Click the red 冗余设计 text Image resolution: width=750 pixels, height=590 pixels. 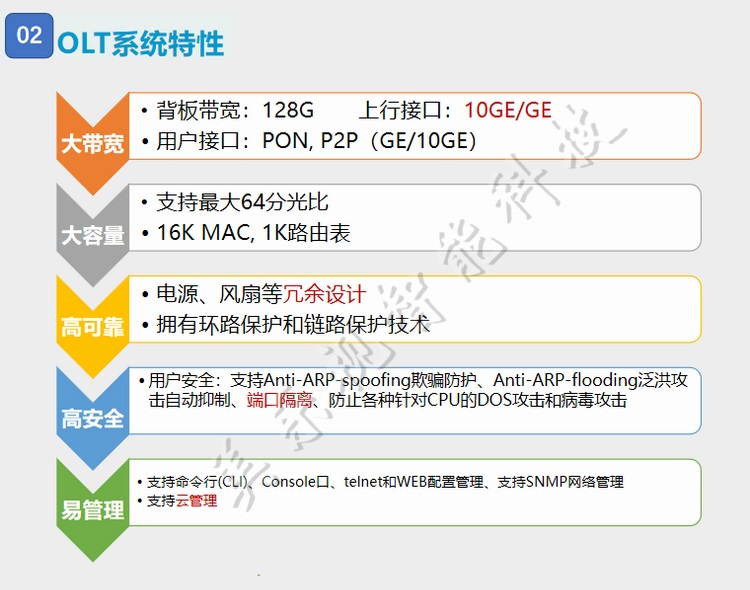325,294
